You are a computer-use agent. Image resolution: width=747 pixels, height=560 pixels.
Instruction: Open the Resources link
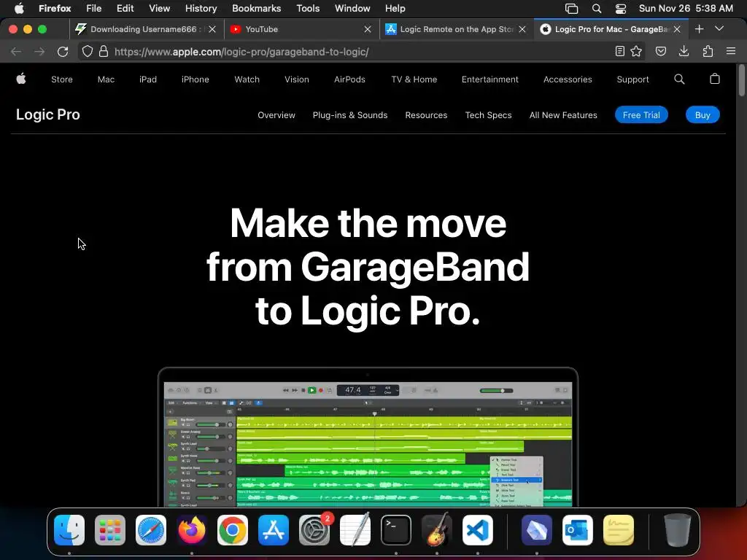426,115
